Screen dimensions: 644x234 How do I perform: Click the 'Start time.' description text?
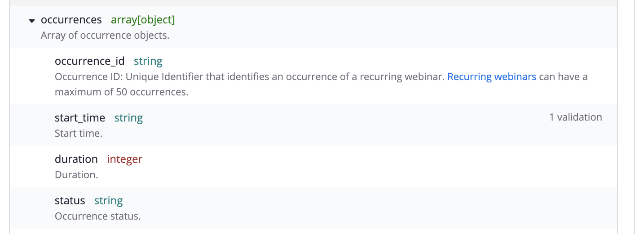[79, 134]
